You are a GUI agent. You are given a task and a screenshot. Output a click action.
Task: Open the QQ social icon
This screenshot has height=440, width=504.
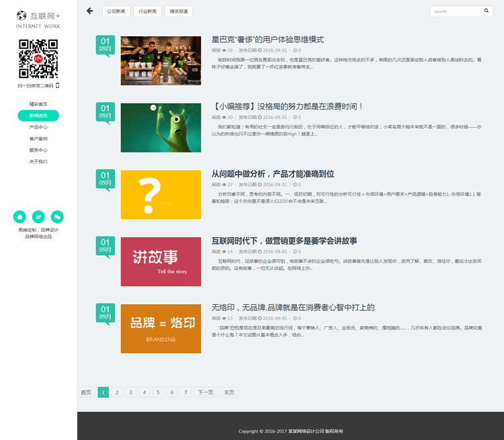pos(19,217)
